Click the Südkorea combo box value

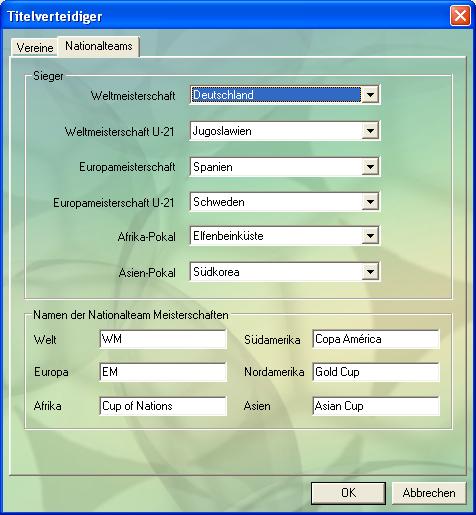pyautogui.click(x=276, y=272)
